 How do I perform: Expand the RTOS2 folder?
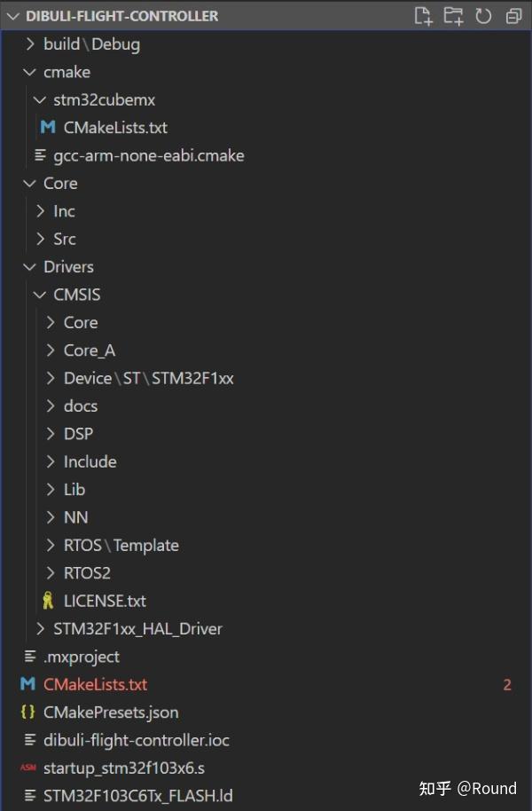click(x=51, y=572)
